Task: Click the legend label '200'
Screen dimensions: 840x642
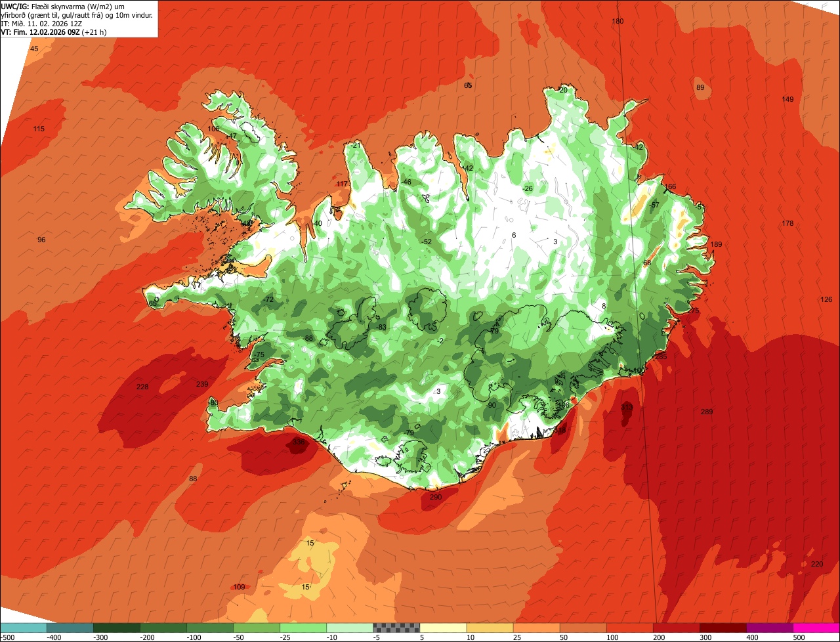Action: click(x=660, y=637)
